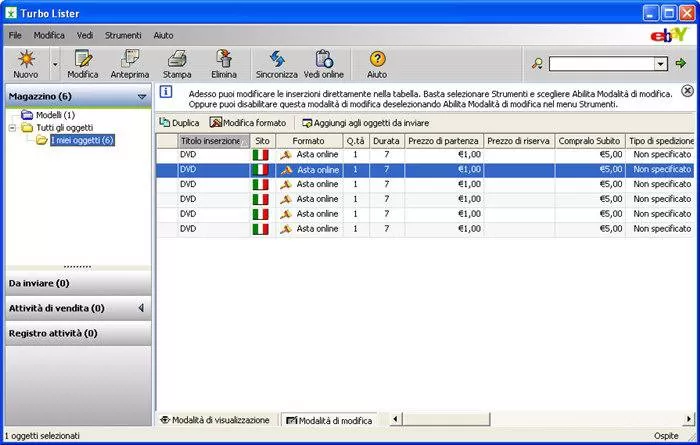
Task: Expand the search field dropdown
Action: pos(660,64)
